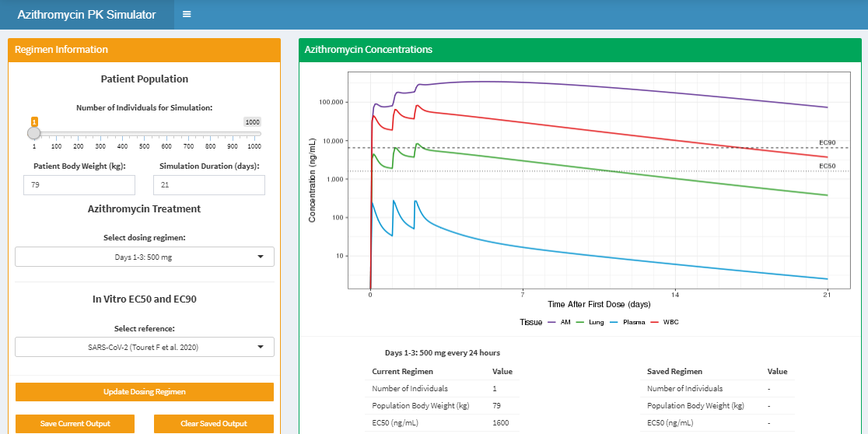
Task: Click WBC legend entry in plot
Action: pos(665,322)
